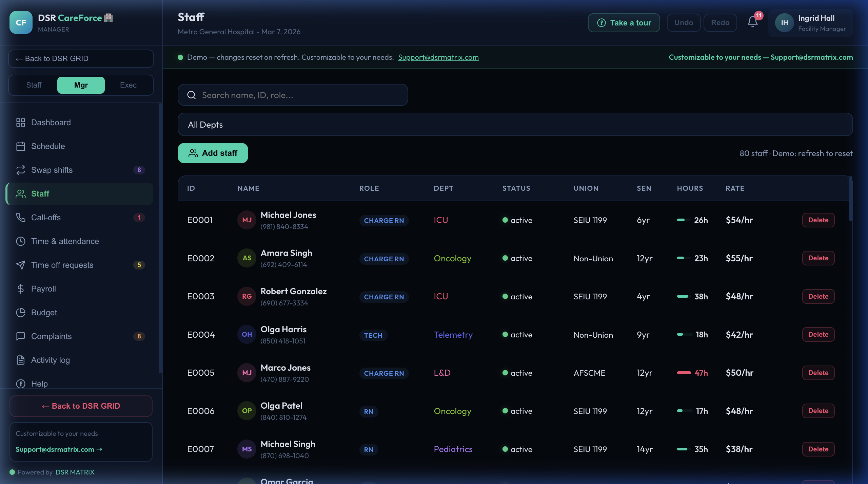The image size is (868, 484).
Task: Click Michael Jones MJ avatar
Action: (x=246, y=220)
